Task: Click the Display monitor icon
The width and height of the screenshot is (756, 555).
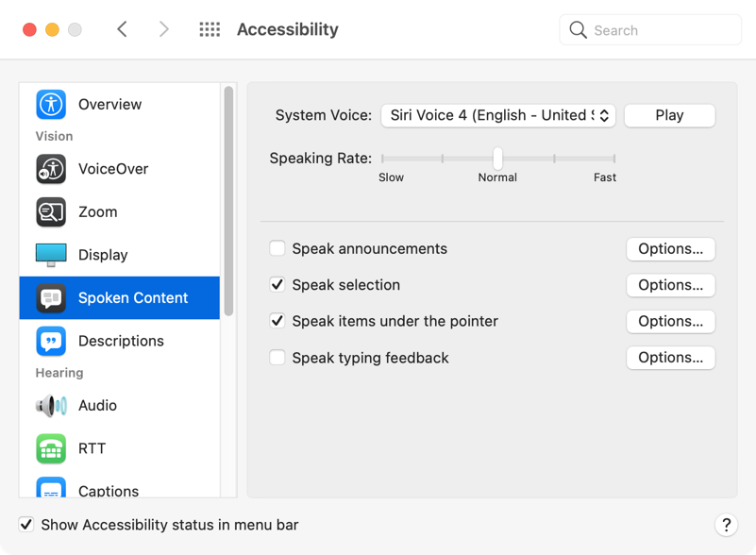Action: [x=51, y=255]
